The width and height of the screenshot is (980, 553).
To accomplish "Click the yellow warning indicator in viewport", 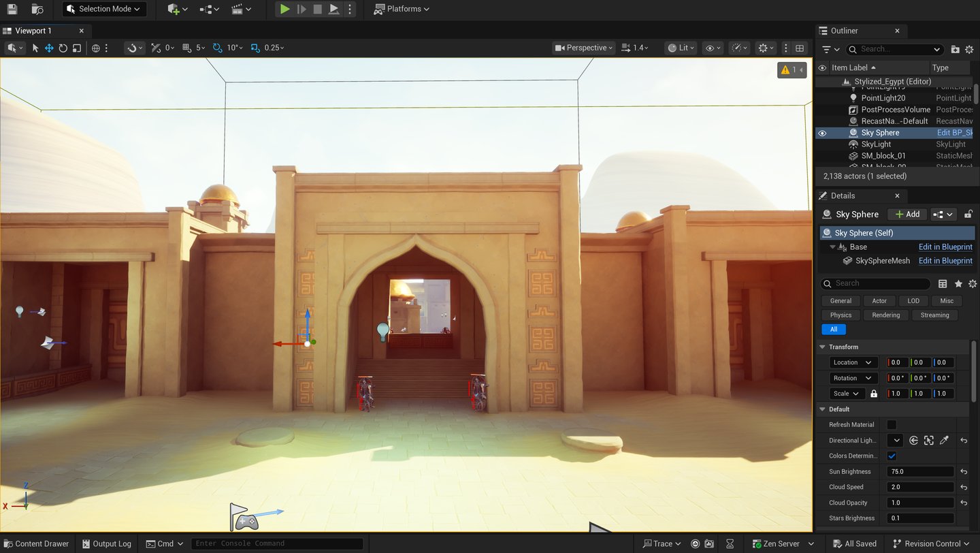I will 791,69.
